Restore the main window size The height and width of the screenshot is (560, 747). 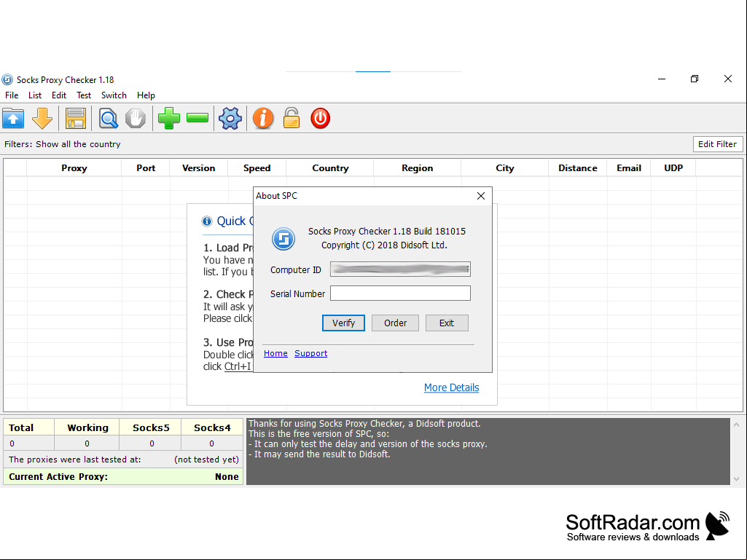click(x=695, y=79)
